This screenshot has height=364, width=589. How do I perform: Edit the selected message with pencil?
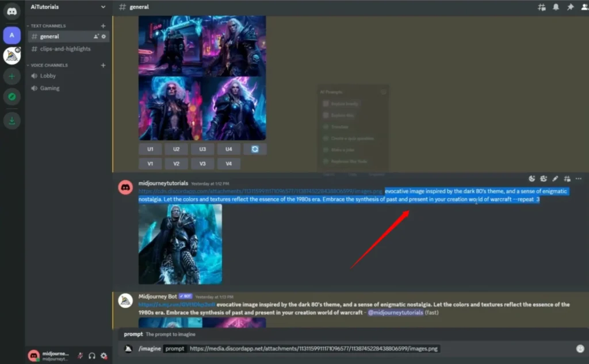[555, 179]
